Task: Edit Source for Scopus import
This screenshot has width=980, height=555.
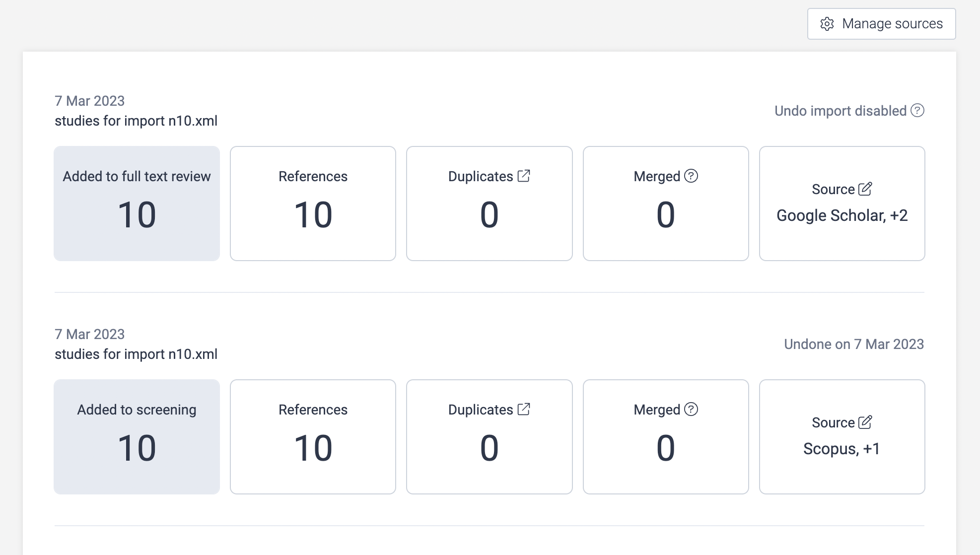Action: [865, 422]
